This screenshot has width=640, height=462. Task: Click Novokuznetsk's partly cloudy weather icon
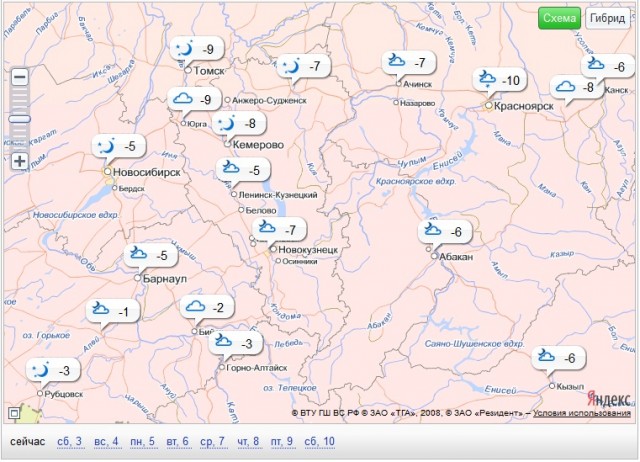tap(267, 227)
